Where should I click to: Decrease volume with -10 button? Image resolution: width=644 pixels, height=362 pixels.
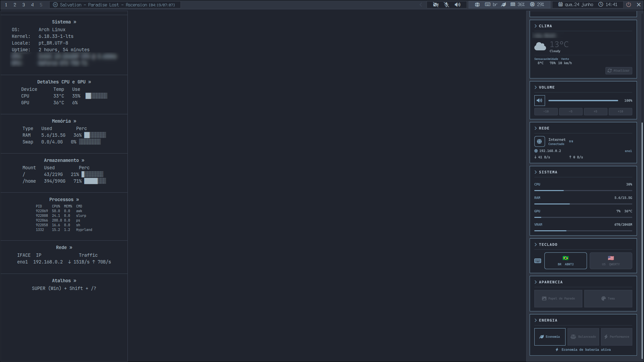pyautogui.click(x=546, y=112)
